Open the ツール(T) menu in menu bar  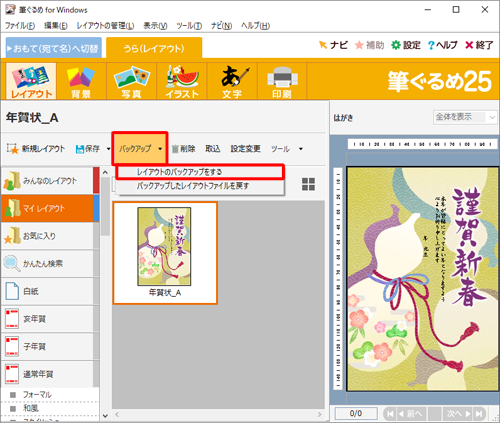tap(189, 26)
